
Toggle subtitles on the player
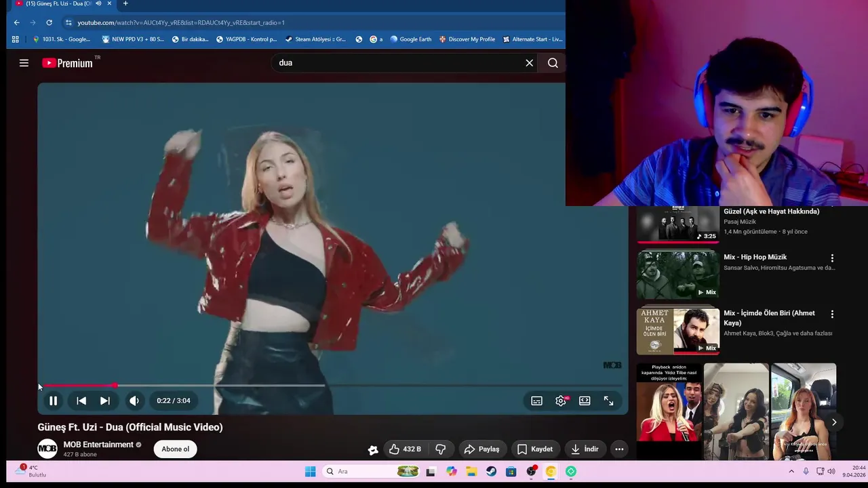(536, 401)
